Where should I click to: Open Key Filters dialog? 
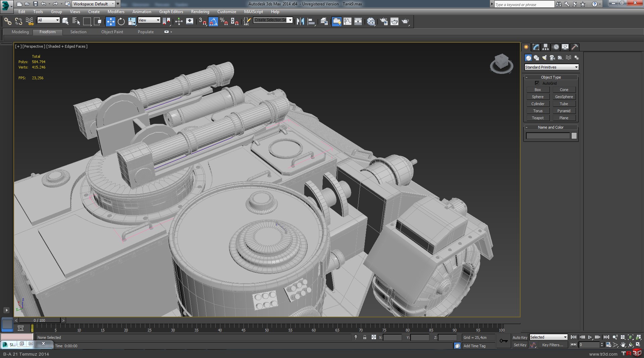(552, 345)
